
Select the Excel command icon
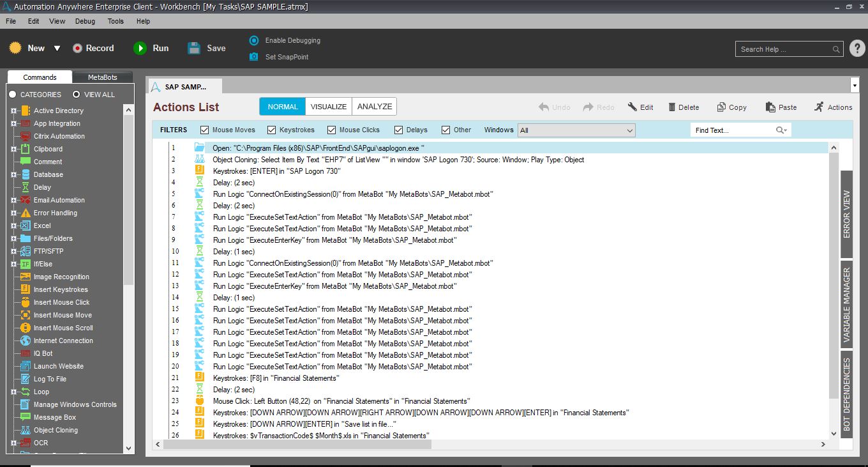coord(26,226)
